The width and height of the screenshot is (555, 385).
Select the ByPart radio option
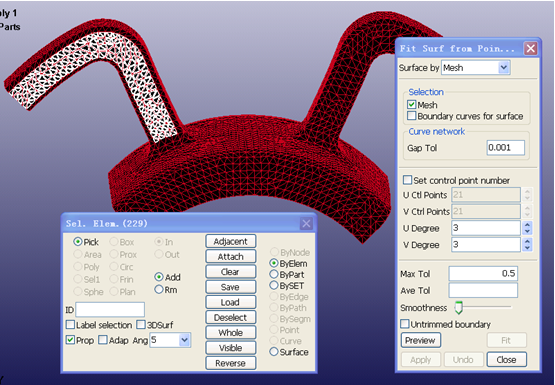pos(274,274)
